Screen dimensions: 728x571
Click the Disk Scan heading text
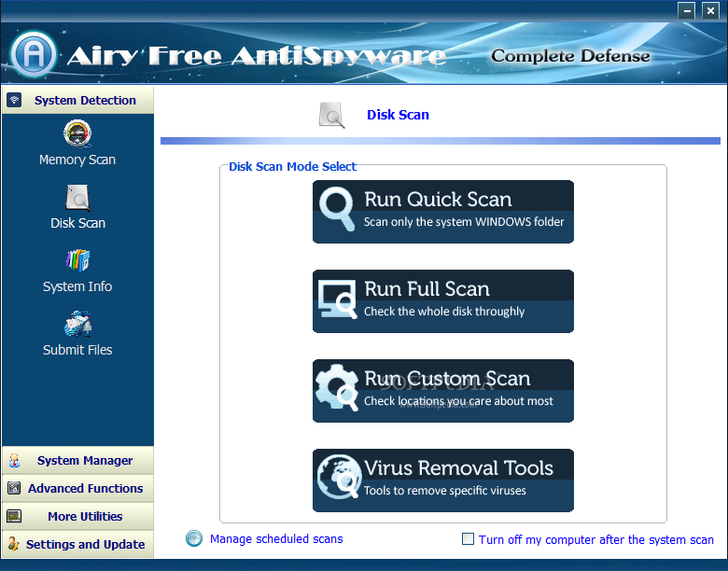(398, 115)
